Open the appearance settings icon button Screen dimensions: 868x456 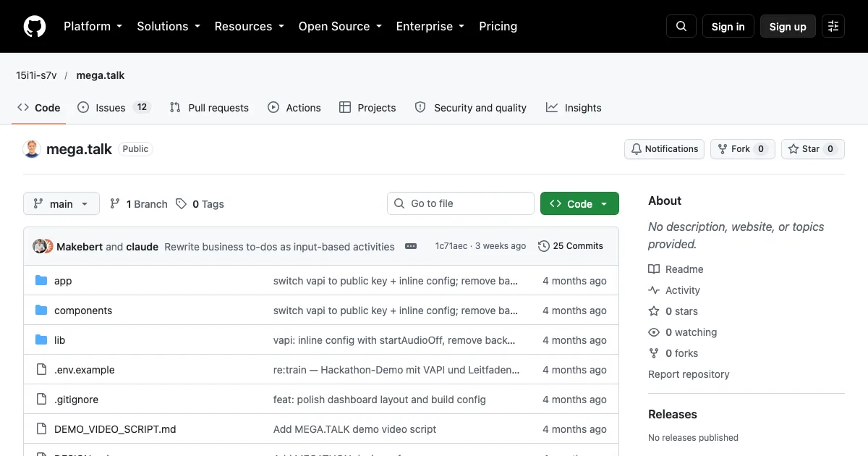pos(833,26)
